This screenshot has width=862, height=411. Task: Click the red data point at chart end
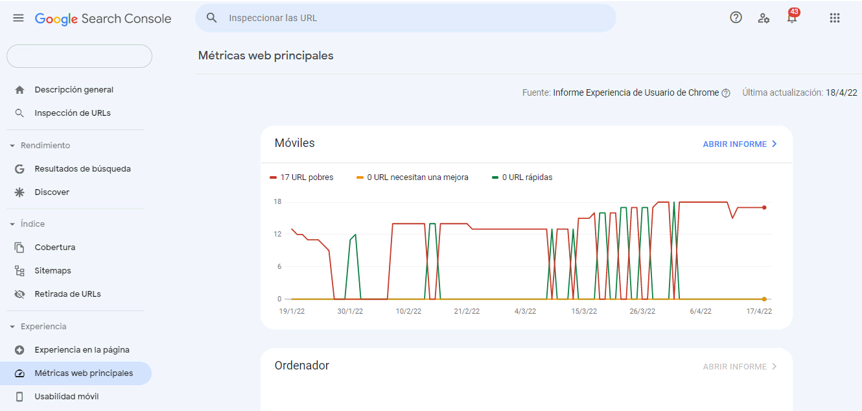click(764, 208)
